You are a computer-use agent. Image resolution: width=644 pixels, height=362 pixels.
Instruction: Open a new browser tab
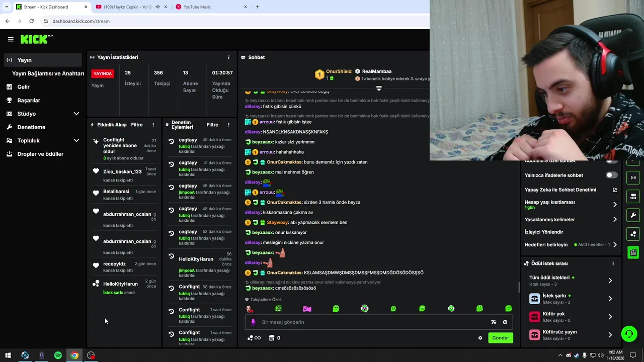coord(258,7)
